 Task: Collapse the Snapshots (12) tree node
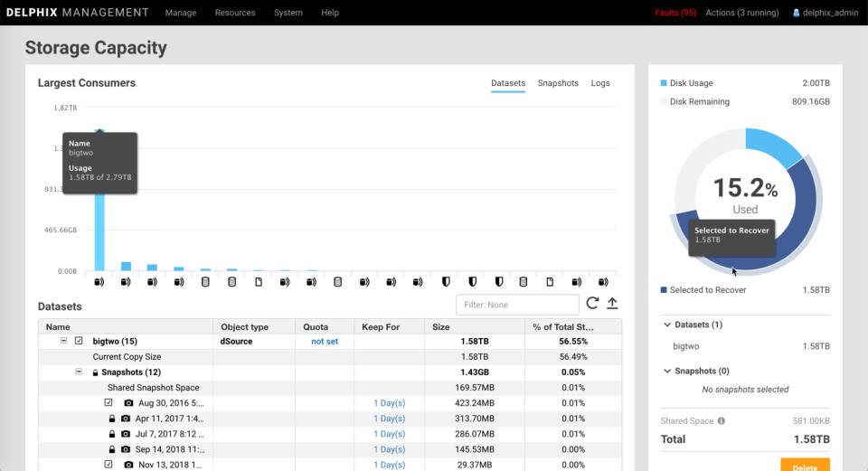click(x=78, y=372)
